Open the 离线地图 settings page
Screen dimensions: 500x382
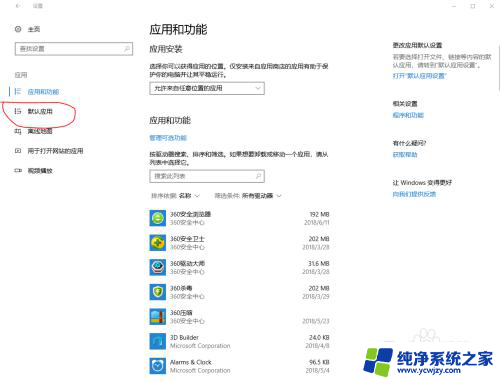(40, 131)
